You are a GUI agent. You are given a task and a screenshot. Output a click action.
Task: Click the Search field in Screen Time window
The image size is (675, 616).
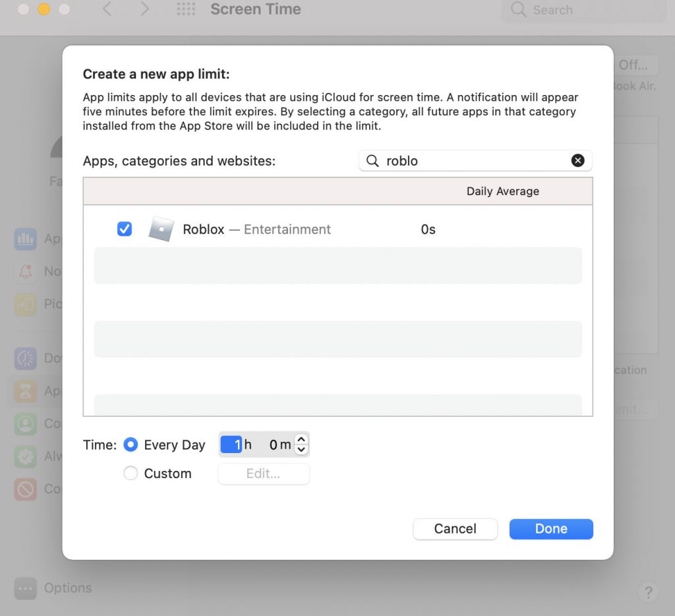coord(584,10)
